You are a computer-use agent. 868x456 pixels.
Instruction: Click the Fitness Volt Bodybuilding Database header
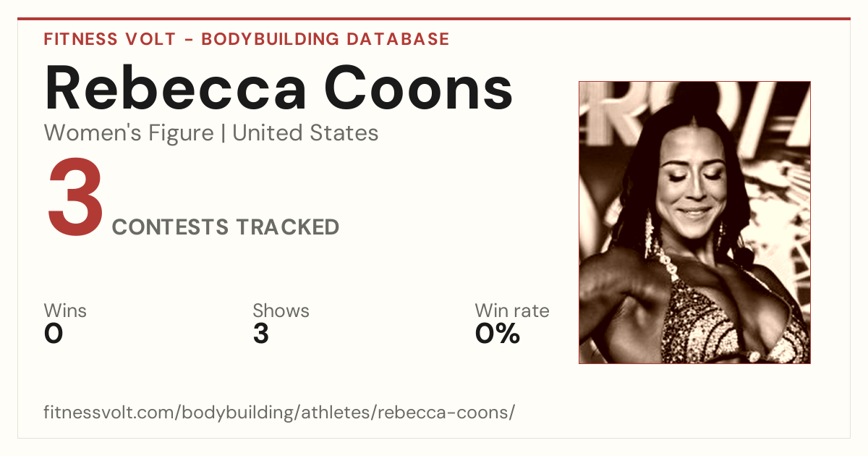click(x=247, y=39)
